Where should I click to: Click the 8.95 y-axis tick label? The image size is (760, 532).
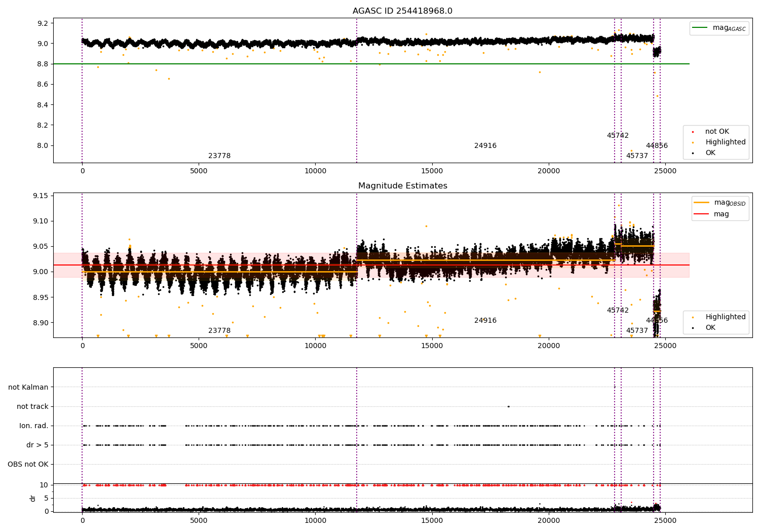tap(40, 297)
